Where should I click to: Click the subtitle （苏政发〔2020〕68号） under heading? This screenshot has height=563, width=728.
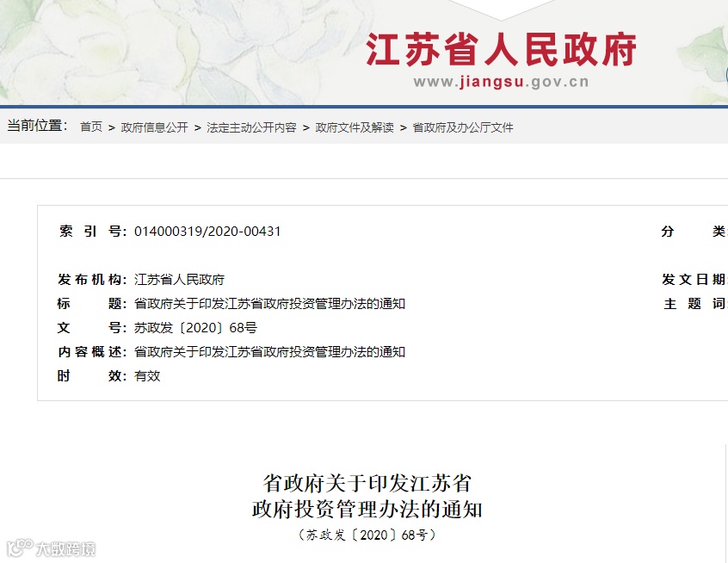pyautogui.click(x=367, y=535)
